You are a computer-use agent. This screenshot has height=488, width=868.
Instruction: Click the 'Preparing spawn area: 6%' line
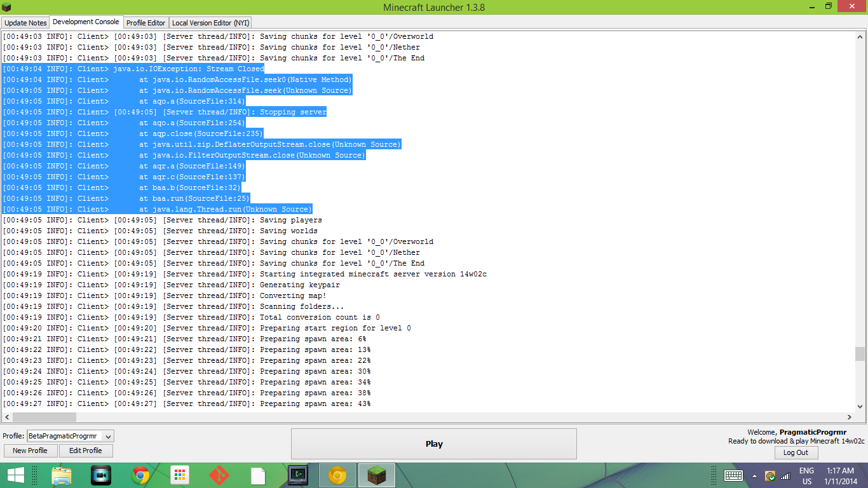184,339
